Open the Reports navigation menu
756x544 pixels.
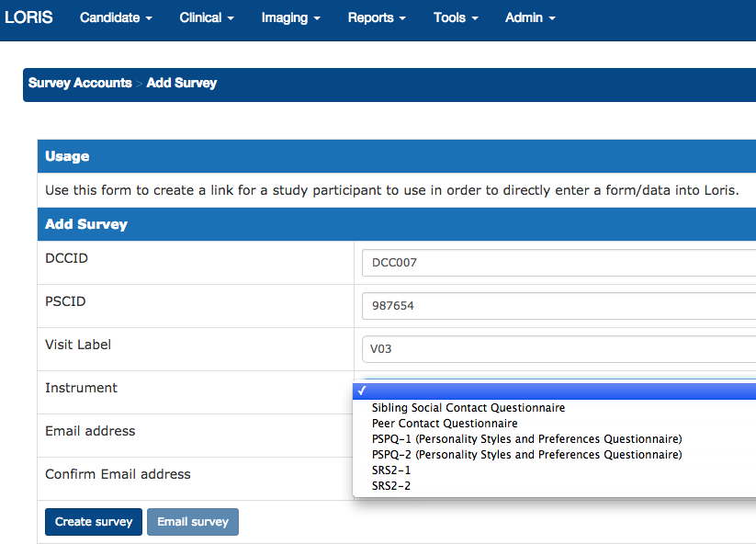click(x=377, y=17)
